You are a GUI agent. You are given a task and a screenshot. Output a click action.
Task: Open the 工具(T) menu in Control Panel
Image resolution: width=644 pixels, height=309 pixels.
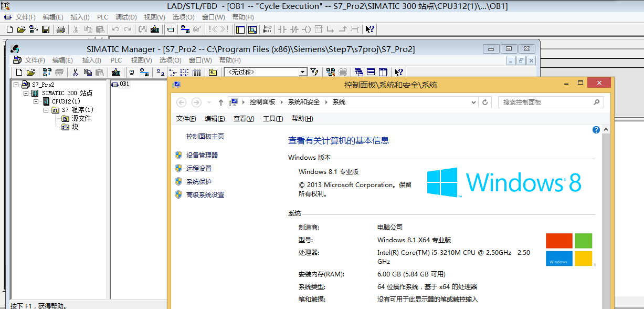point(272,119)
